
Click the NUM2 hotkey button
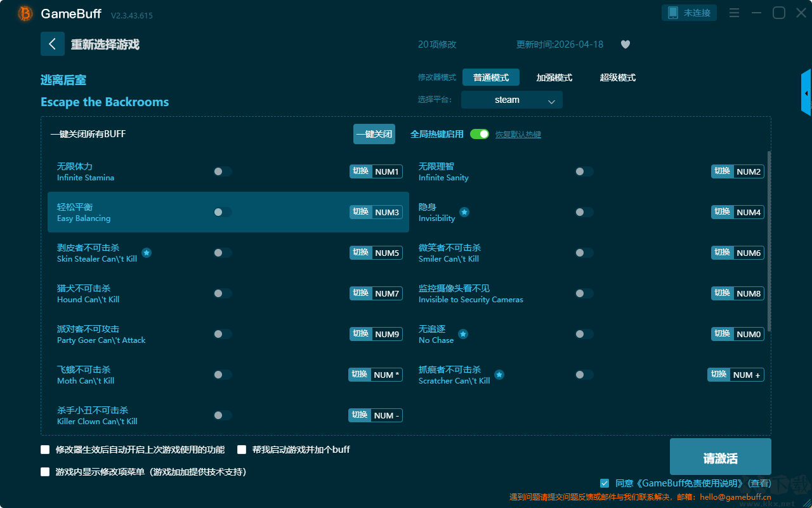point(738,171)
